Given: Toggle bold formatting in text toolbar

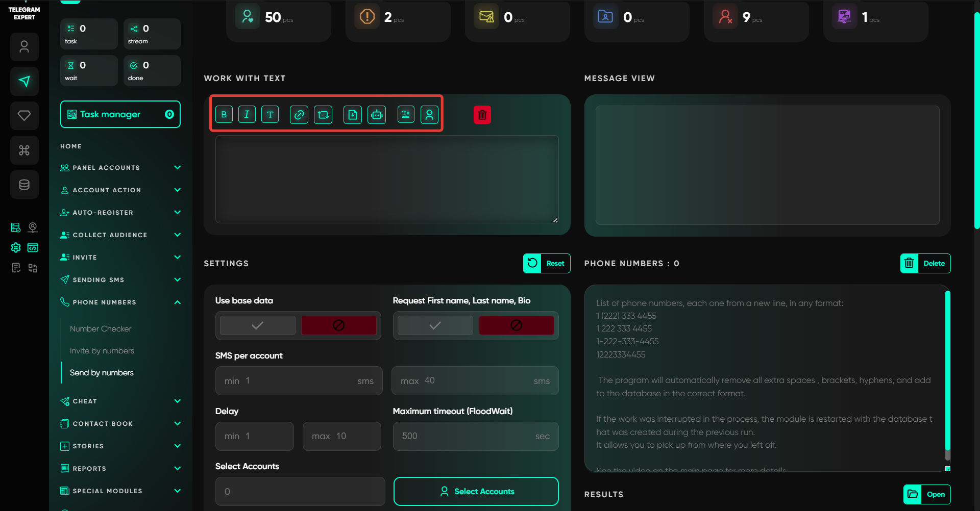Looking at the screenshot, I should pyautogui.click(x=224, y=115).
